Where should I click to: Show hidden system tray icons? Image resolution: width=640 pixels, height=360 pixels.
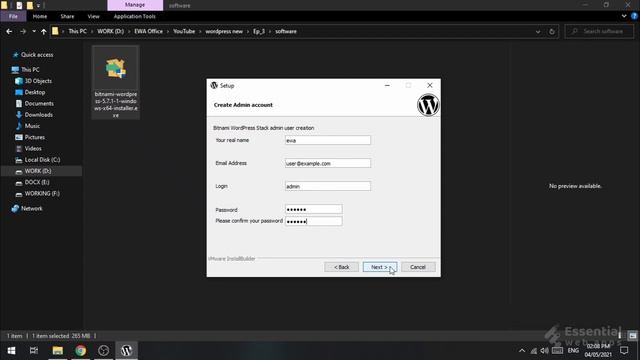pos(522,351)
